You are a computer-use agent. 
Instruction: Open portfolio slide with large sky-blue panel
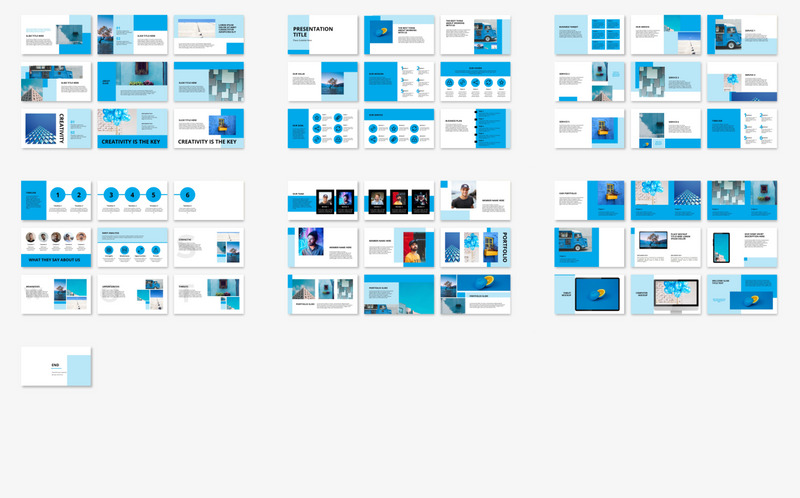pyautogui.click(x=399, y=294)
